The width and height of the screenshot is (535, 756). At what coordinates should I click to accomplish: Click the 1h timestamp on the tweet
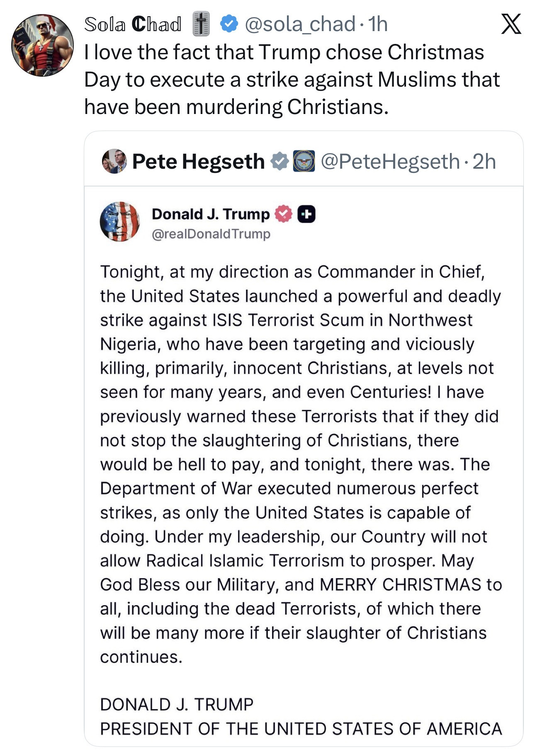pyautogui.click(x=377, y=24)
